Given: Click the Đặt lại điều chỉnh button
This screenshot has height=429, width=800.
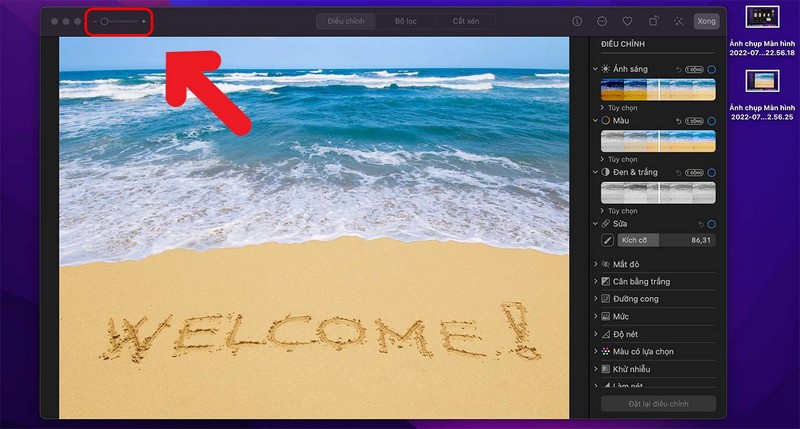Looking at the screenshot, I should [658, 404].
